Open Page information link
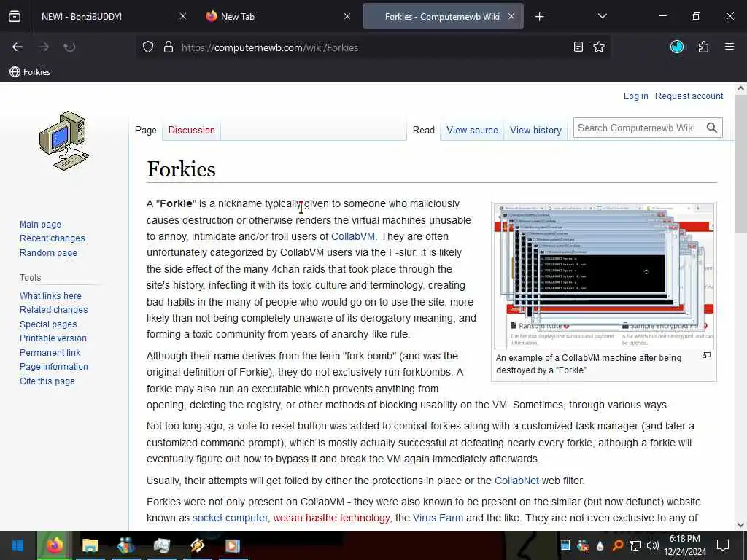Screen dimensions: 747x560 click(54, 367)
